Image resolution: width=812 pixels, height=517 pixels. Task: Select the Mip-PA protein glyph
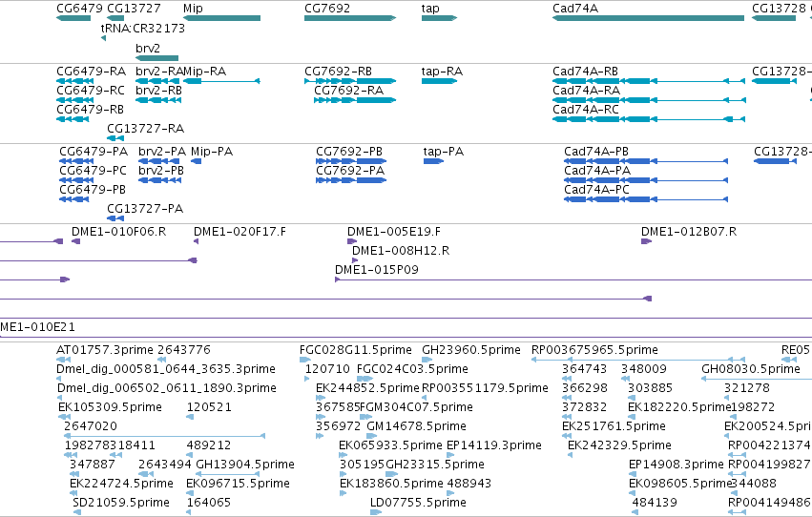tap(197, 161)
